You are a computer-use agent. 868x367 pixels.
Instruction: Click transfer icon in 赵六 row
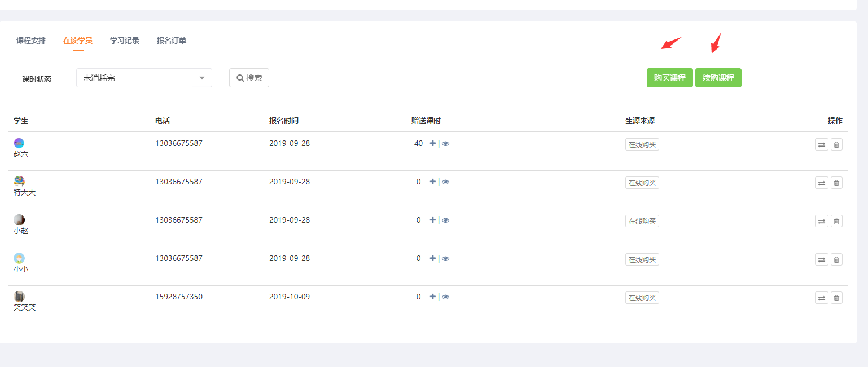[822, 145]
